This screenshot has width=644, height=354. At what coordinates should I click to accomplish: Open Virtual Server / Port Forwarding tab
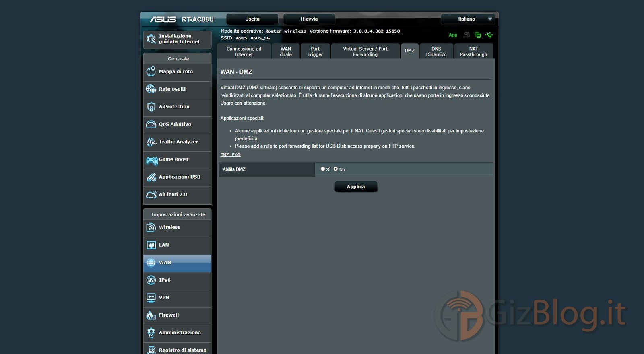[x=365, y=51]
